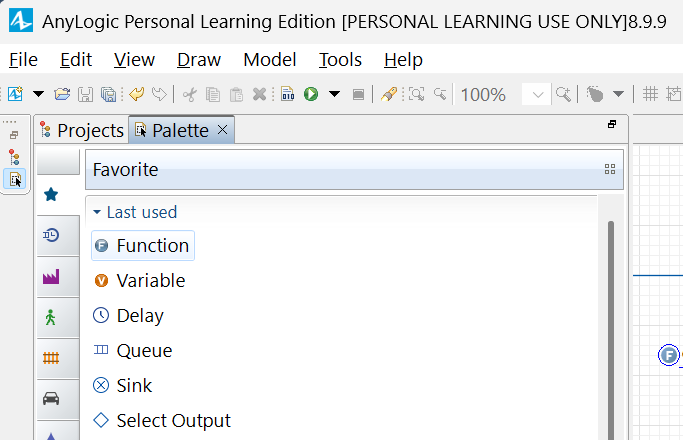Click the Save icon in toolbar
This screenshot has height=440, width=683.
pos(85,94)
